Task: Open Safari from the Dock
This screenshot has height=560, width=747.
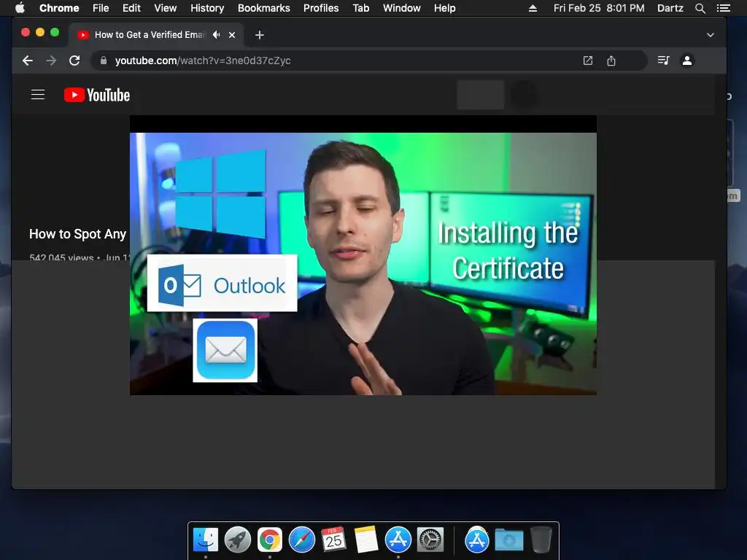Action: [x=302, y=540]
